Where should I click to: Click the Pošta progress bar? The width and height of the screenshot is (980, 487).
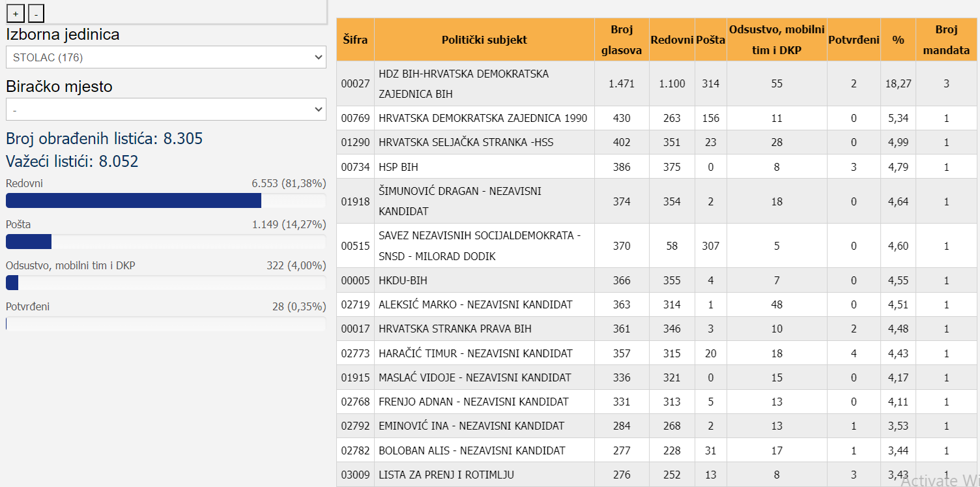tap(166, 242)
